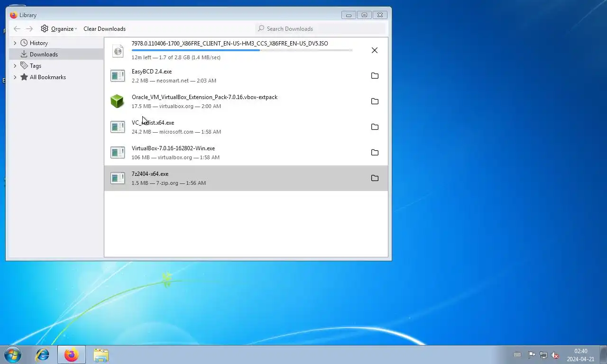607x364 pixels.
Task: Maximize the Library window
Action: click(x=364, y=15)
